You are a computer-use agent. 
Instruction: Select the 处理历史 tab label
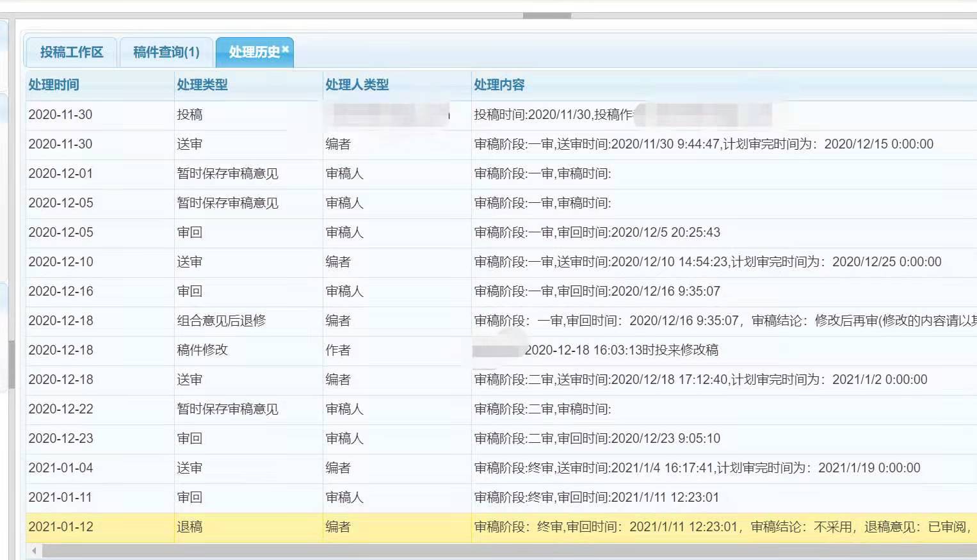pos(254,52)
